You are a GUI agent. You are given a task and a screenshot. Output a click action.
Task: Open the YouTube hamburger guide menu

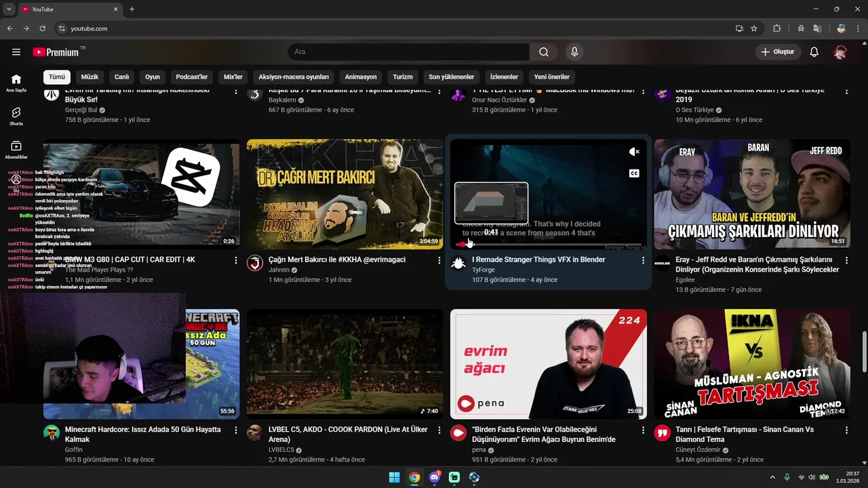(16, 52)
